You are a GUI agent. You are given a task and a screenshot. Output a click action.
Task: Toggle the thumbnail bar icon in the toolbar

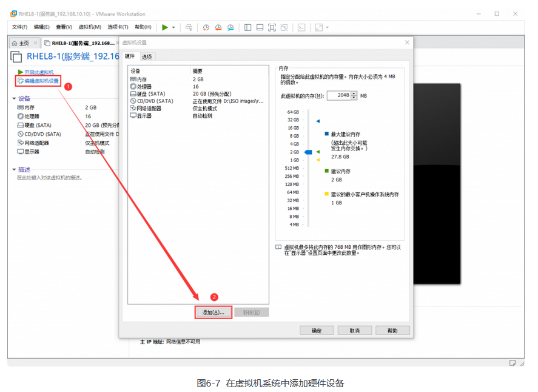pos(260,27)
